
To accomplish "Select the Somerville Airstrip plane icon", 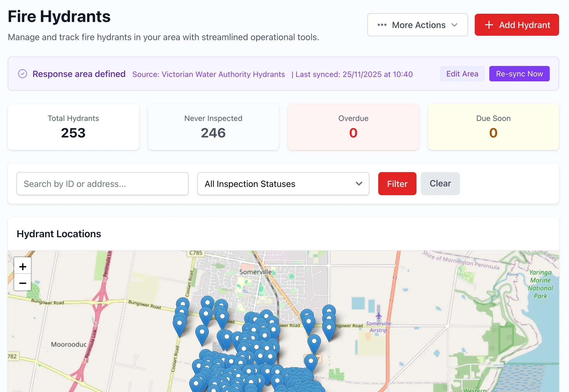I will tap(379, 316).
